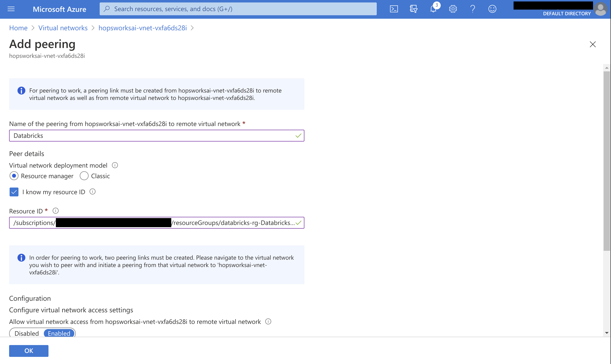Send feedback via the smiley icon

[x=492, y=9]
